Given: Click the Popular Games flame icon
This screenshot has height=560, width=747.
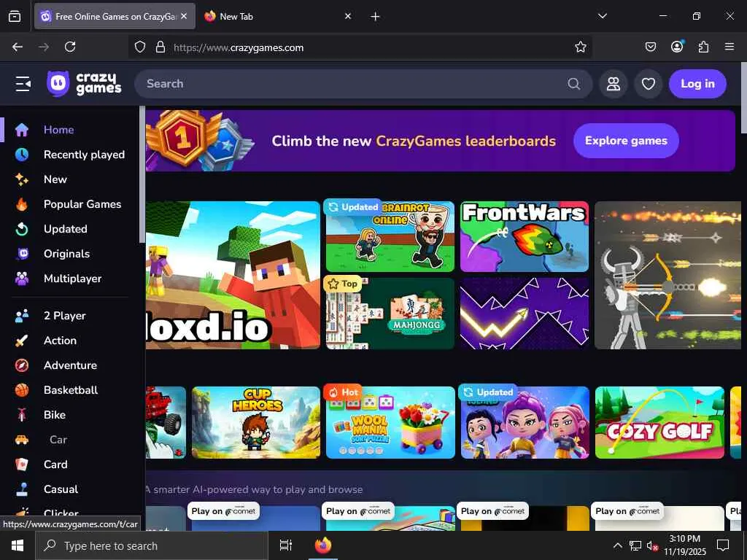Looking at the screenshot, I should [21, 204].
